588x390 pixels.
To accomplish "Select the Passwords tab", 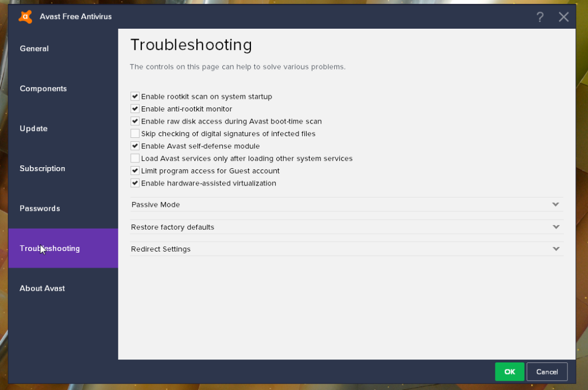I will coord(63,208).
